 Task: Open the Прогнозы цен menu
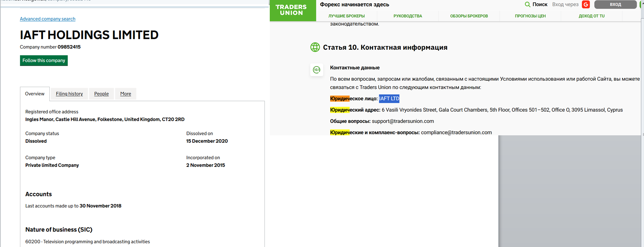tap(530, 16)
